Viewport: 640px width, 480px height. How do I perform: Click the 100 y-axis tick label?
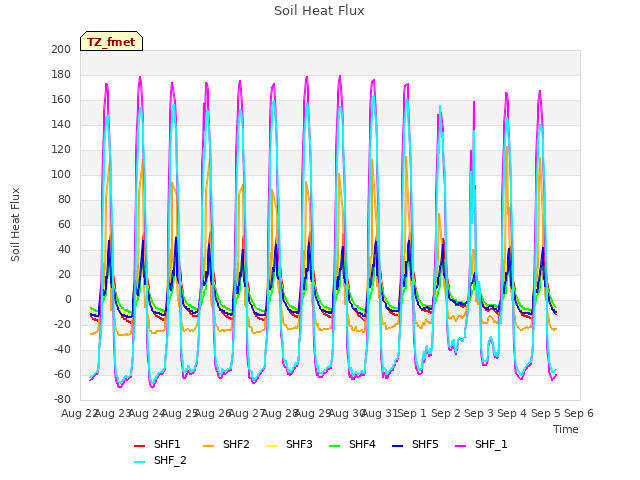pos(61,175)
